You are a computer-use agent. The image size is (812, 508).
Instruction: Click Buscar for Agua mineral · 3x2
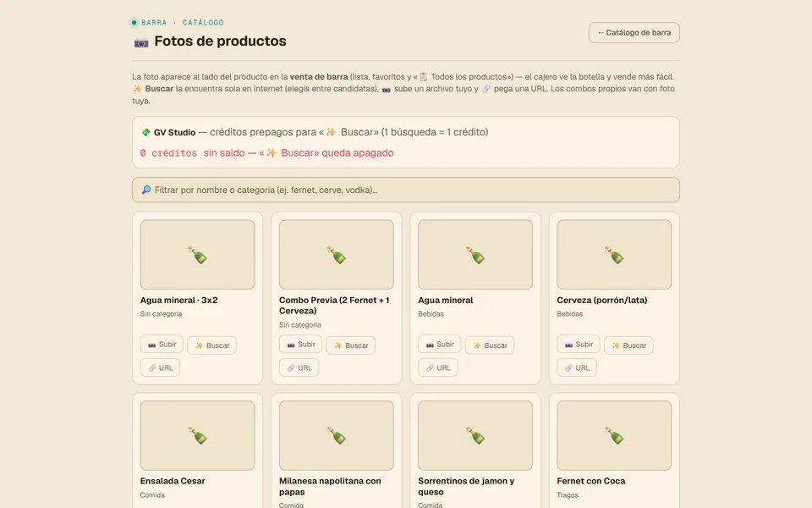point(211,345)
